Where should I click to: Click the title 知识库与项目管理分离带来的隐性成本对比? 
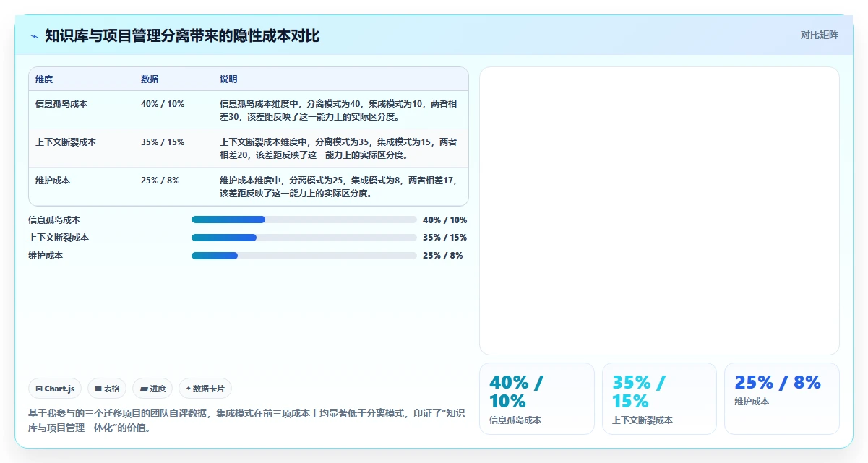tap(182, 35)
